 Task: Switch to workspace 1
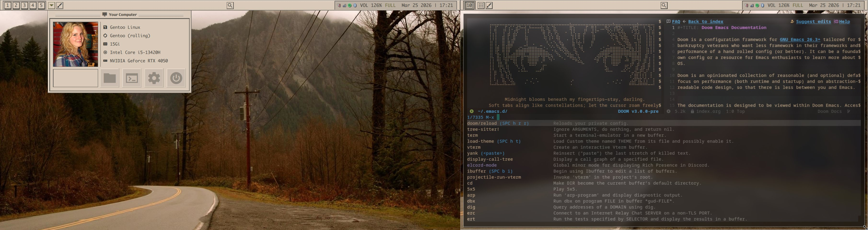click(x=8, y=5)
